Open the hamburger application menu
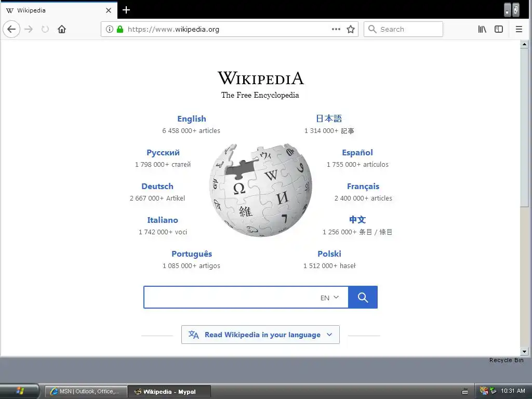This screenshot has height=399, width=532. coord(519,29)
